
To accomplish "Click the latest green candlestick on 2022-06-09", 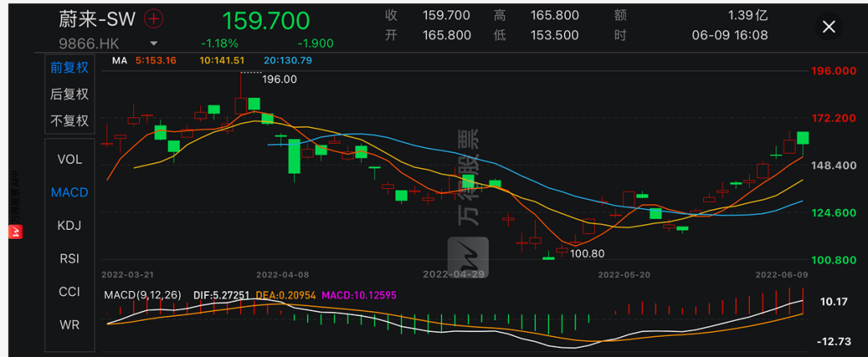I will click(x=802, y=138).
